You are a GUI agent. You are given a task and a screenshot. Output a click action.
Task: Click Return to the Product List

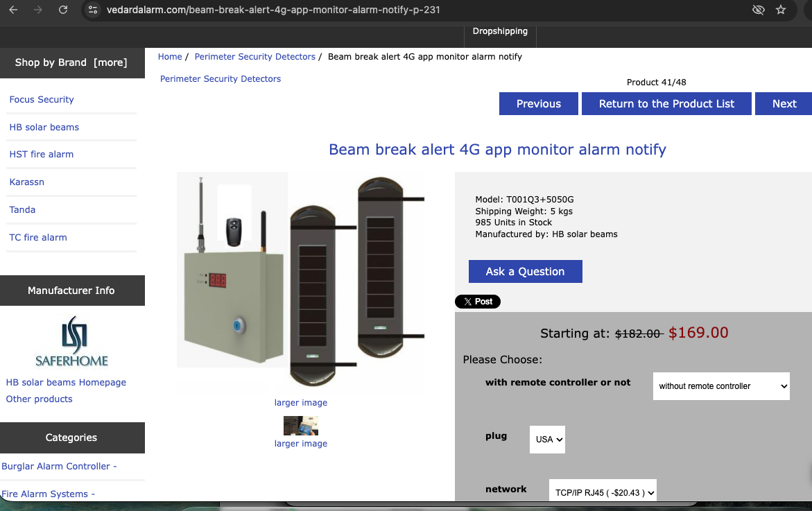[666, 104]
